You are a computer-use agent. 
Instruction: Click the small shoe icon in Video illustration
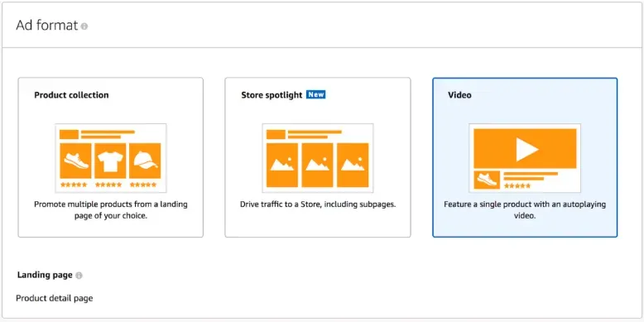pos(487,180)
